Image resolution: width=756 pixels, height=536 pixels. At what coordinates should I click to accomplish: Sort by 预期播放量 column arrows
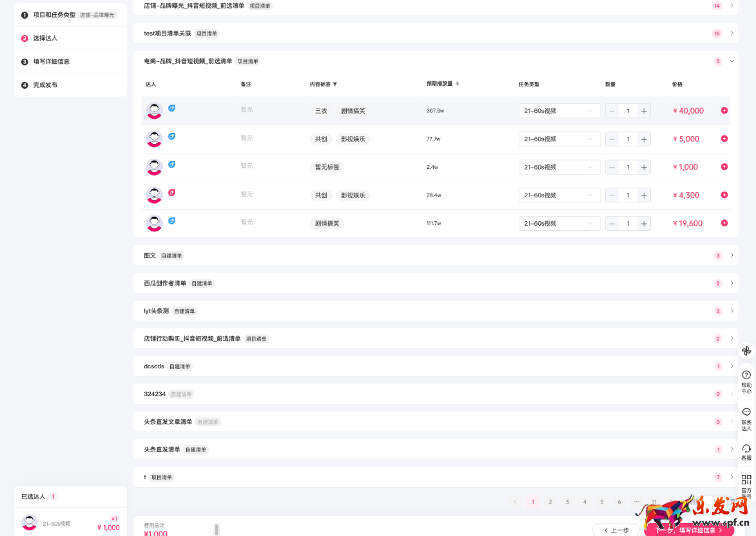click(457, 84)
